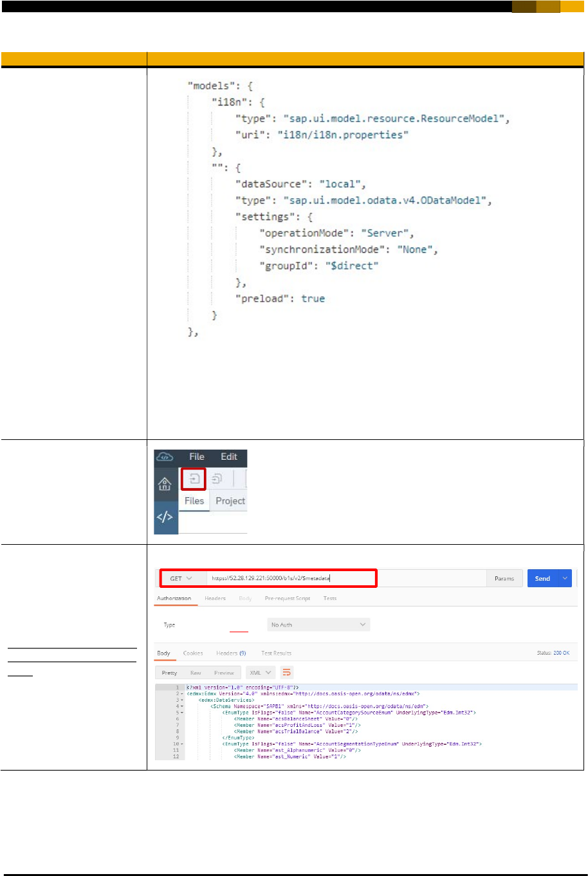Viewport: 588px width, 876px height.
Task: Click the "synchronizationMode": "None" line
Action: tap(349, 250)
